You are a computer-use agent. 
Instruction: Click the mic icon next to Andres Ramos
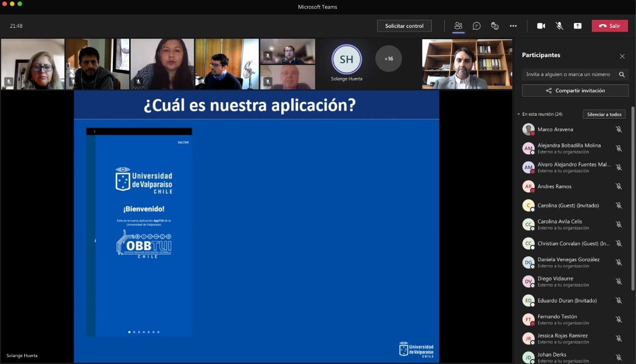tap(619, 187)
